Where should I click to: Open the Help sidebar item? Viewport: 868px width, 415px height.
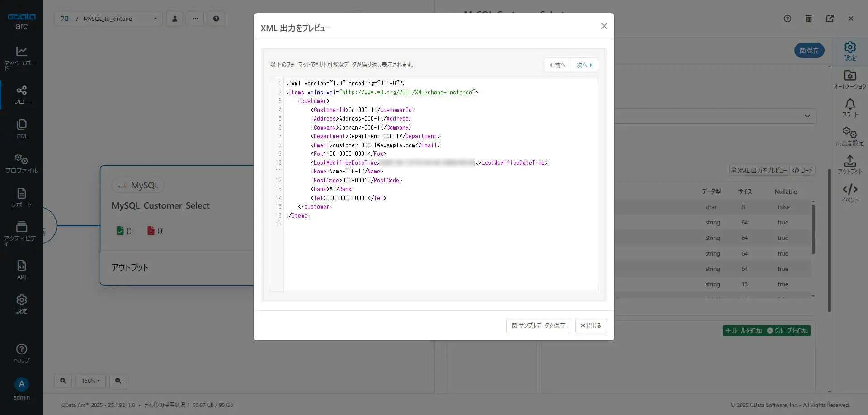21,354
